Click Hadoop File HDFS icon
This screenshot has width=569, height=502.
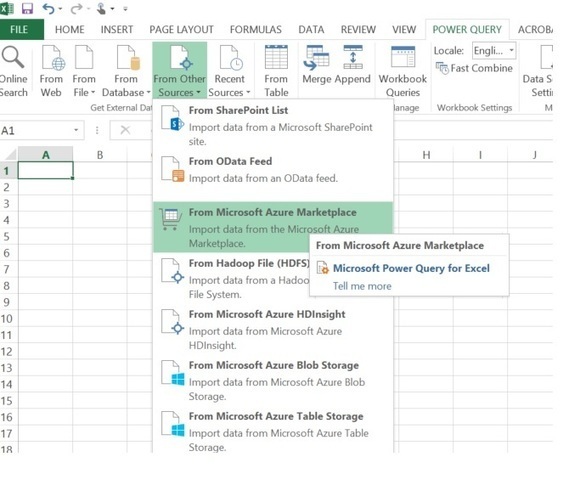pos(172,271)
